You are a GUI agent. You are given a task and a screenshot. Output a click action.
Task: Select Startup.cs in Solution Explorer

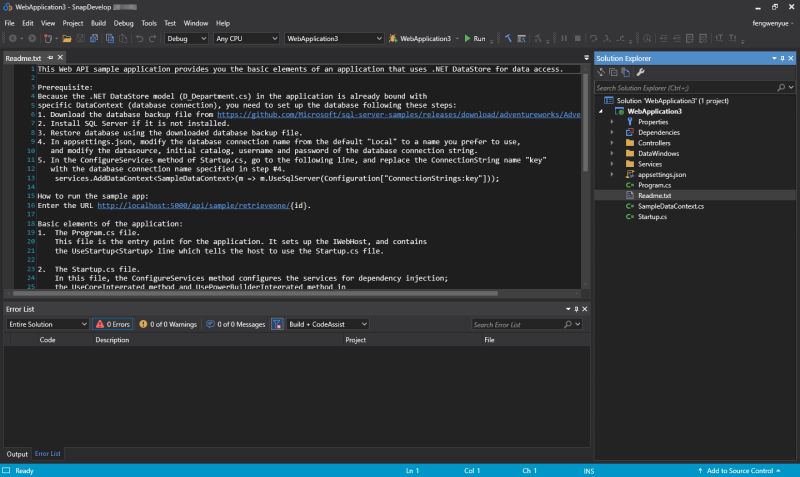pyautogui.click(x=652, y=217)
